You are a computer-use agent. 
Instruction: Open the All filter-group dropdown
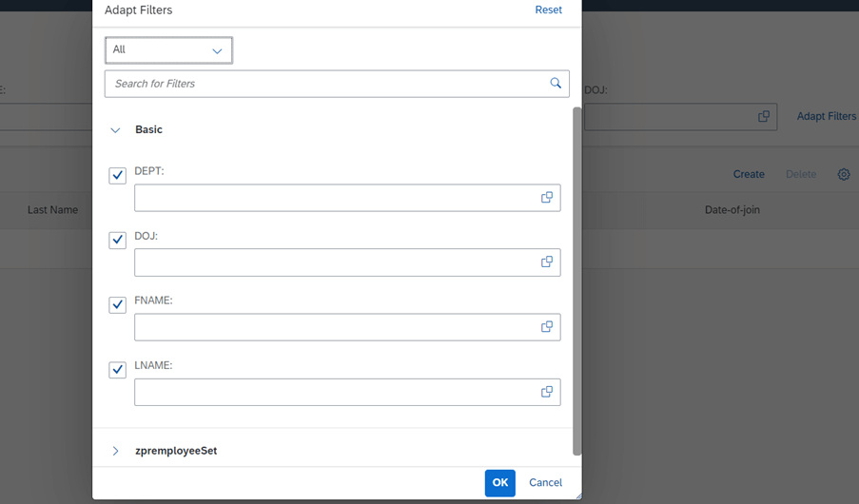pos(168,50)
